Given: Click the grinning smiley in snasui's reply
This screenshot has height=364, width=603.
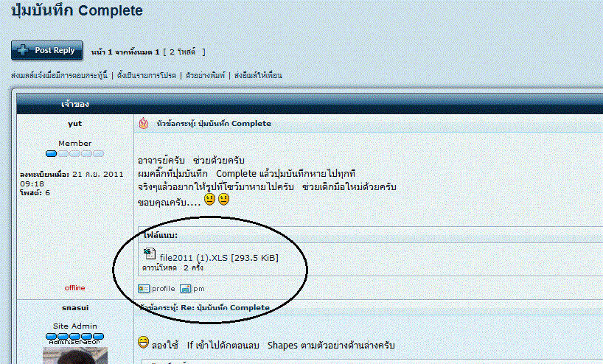Looking at the screenshot, I should pos(144,343).
